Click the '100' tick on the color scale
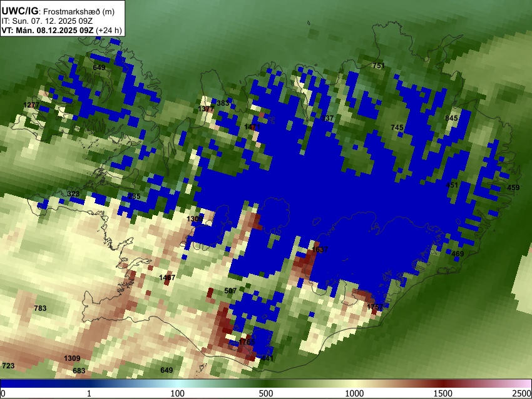Viewport: 532px width, 399px height. [x=178, y=393]
